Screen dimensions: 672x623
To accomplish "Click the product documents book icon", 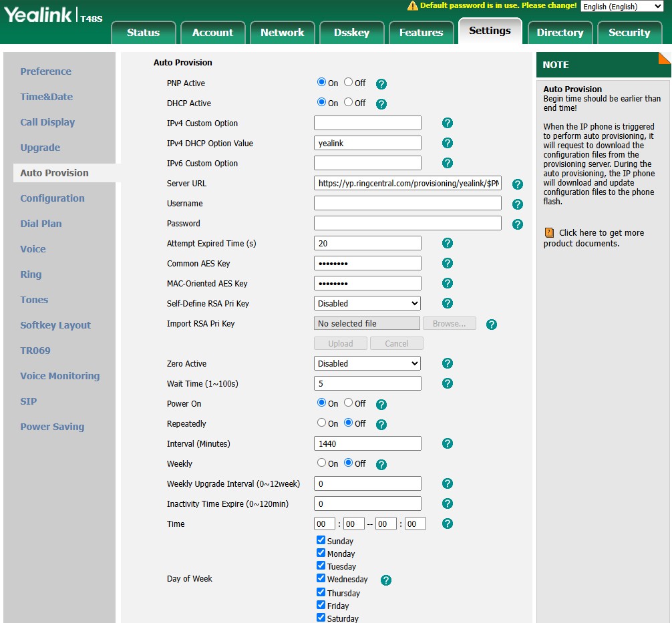I will coord(549,233).
